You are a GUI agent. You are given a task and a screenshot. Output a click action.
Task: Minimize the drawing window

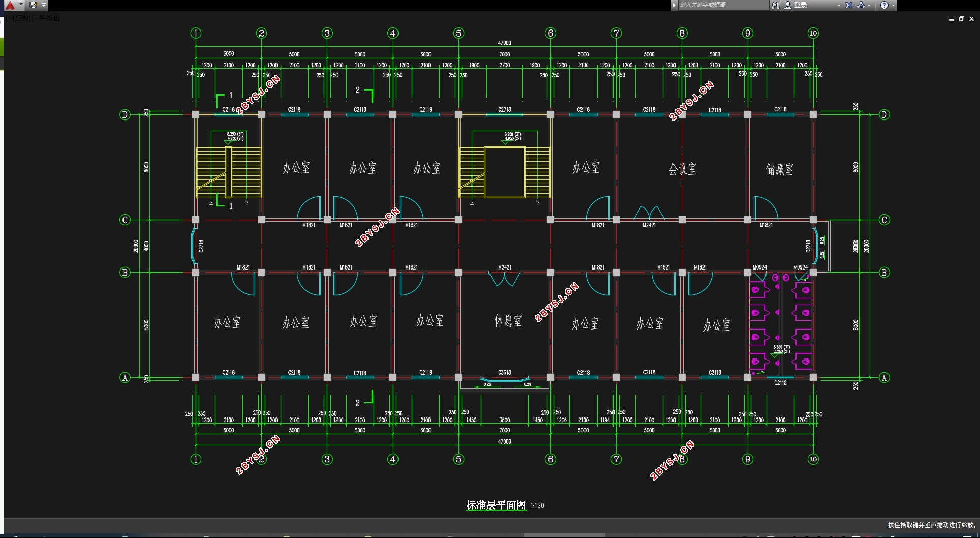(x=952, y=19)
